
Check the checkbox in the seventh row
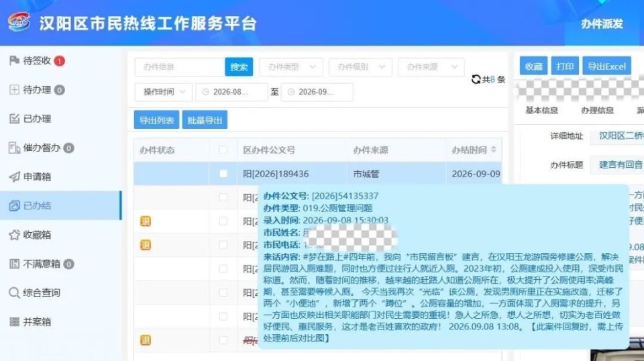coord(223,317)
